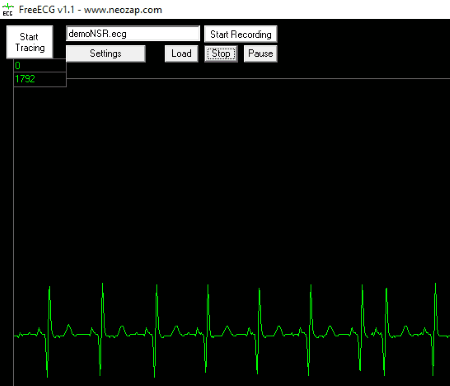Screen dimensions: 450x386
Task: Click the rightmost R-wave peak at the chart edge
Action: tap(435, 284)
